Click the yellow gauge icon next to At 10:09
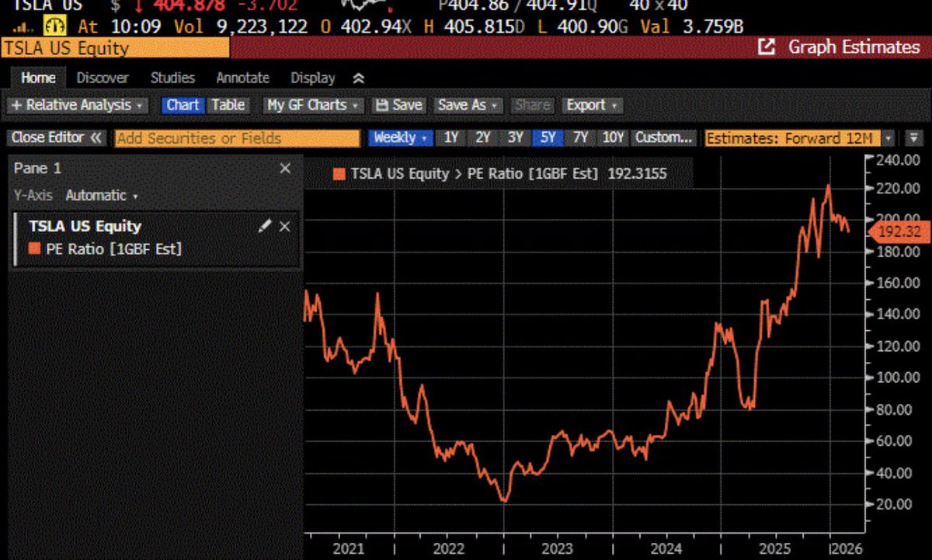This screenshot has height=560, width=932. point(54,26)
